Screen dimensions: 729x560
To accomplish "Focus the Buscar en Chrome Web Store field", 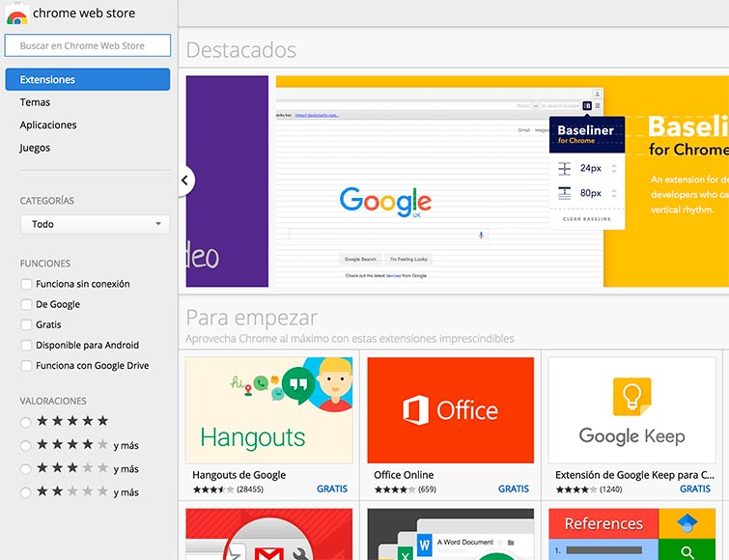I will pos(88,45).
